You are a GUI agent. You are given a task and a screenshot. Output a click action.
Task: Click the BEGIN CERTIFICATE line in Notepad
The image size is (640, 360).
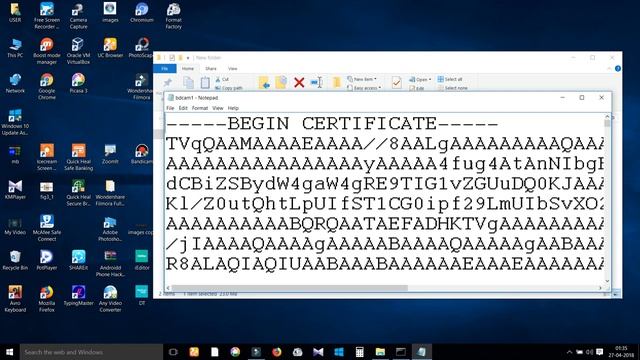click(x=332, y=123)
